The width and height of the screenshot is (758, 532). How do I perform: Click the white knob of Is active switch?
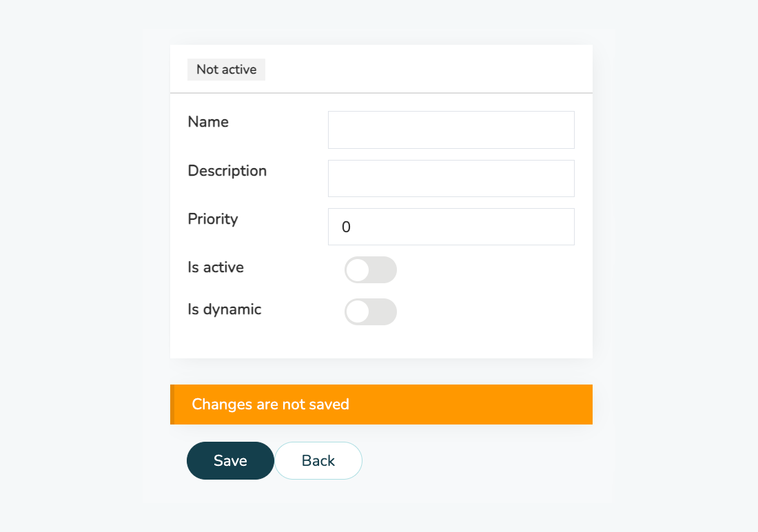[x=358, y=270]
